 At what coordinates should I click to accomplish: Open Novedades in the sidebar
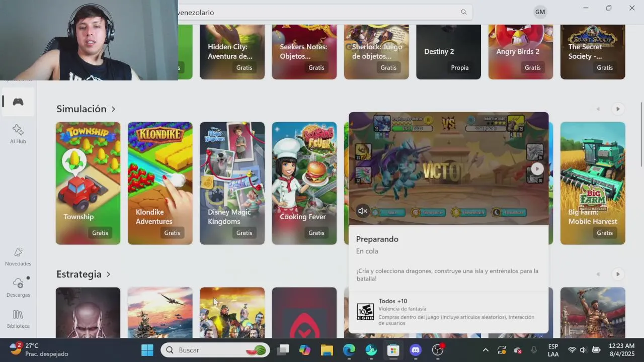[18, 256]
